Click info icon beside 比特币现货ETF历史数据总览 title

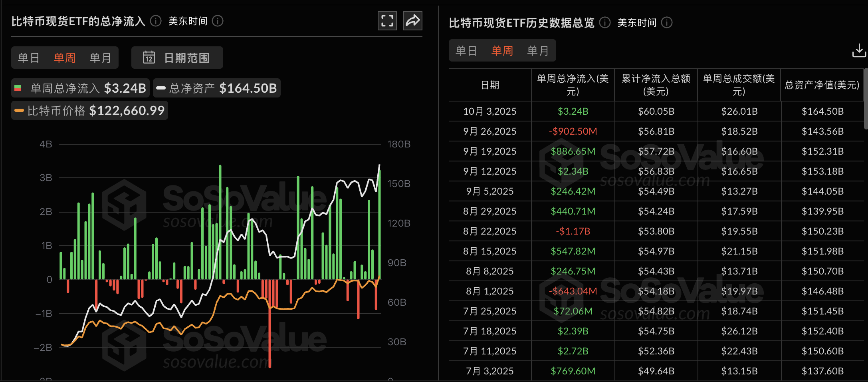(x=605, y=23)
